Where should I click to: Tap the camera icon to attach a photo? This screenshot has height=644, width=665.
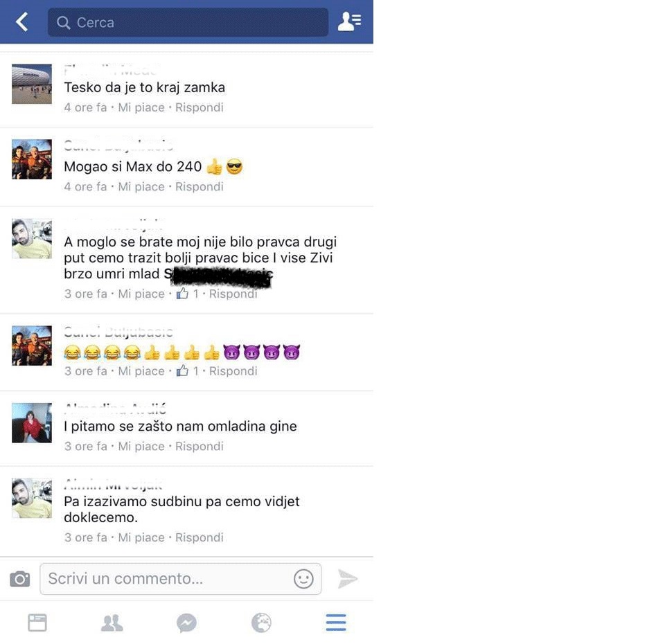click(20, 579)
